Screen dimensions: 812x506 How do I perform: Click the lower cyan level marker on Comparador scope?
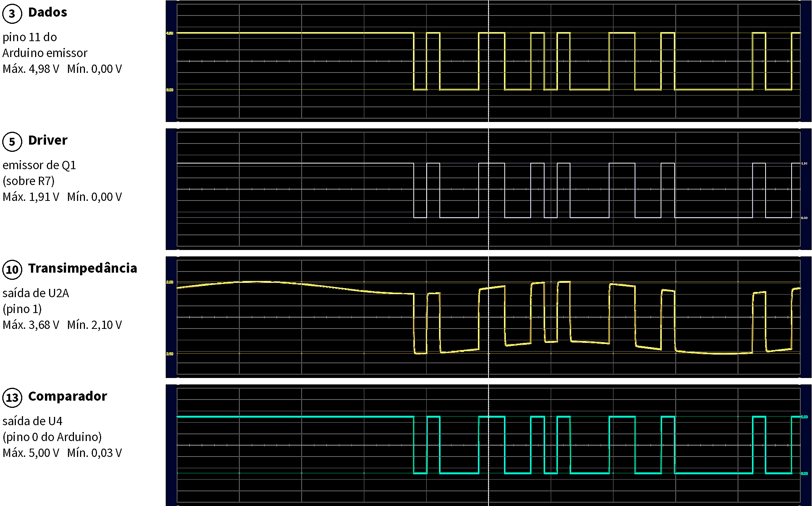804,474
